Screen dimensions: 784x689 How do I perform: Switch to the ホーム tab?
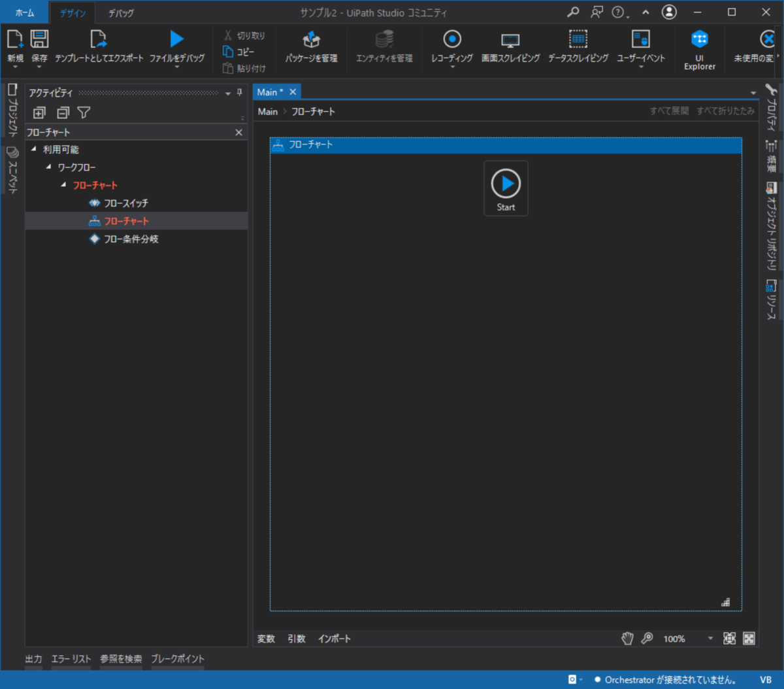click(25, 12)
